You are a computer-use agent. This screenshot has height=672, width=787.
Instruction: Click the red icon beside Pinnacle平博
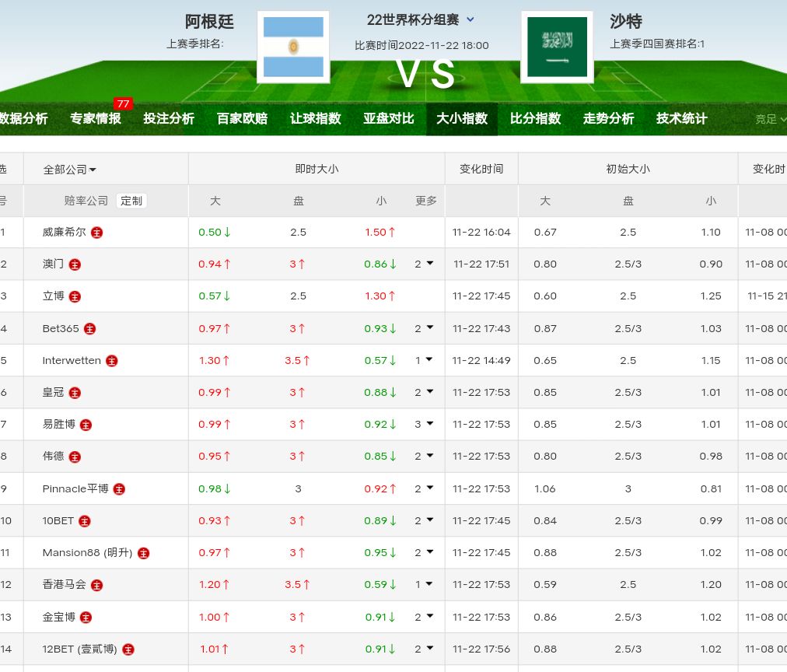pyautogui.click(x=119, y=489)
